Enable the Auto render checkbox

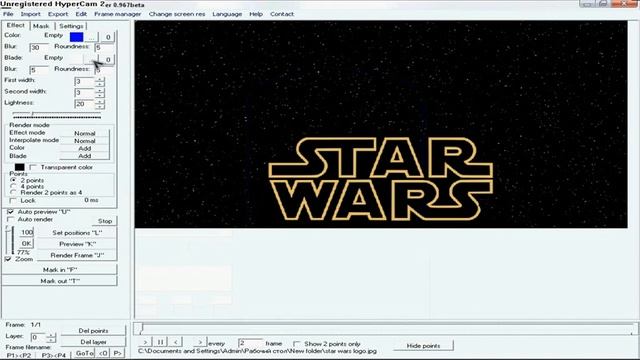[x=11, y=219]
